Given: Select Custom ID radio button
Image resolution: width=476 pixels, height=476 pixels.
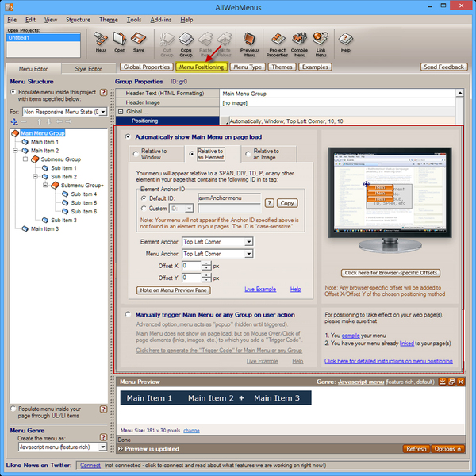Looking at the screenshot, I should point(144,209).
